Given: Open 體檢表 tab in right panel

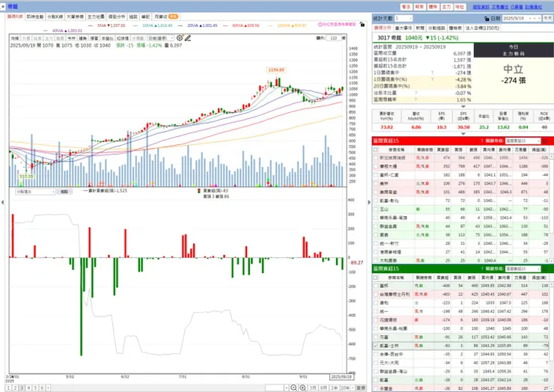Looking at the screenshot, I should [455, 28].
